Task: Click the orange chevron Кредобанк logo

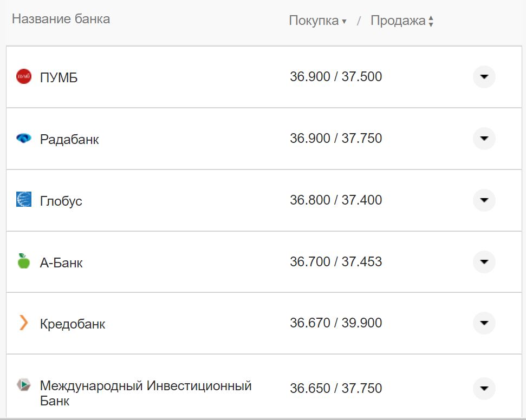Action: tap(23, 323)
